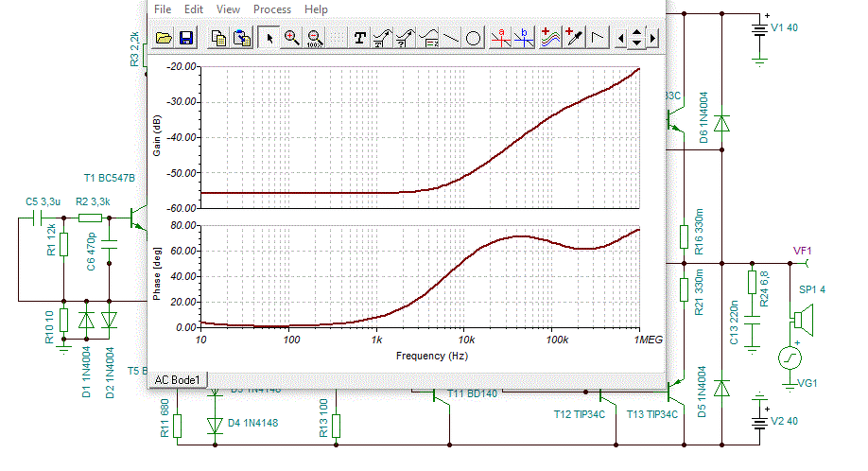Viewport: 868px width, 471px height.
Task: Click the up arrow toolbar button
Action: [636, 33]
